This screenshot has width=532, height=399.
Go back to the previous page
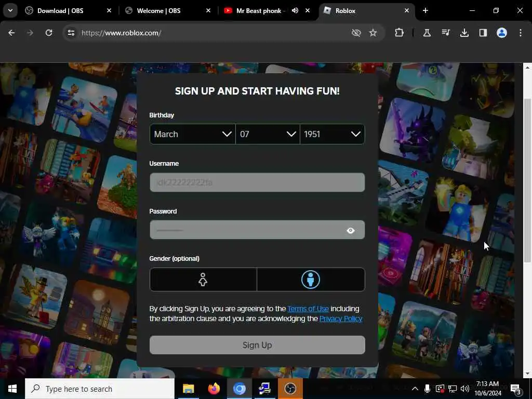point(11,33)
